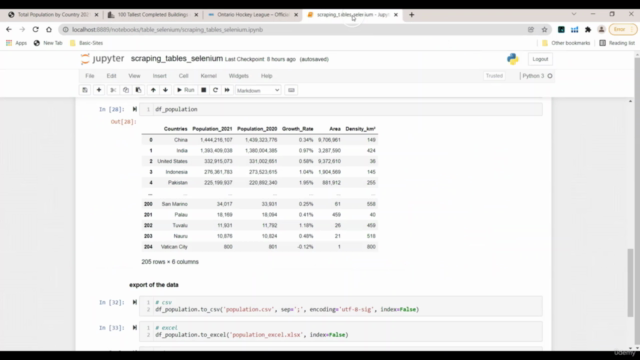
Task: Run cell In [32] via its run icon
Action: tap(135, 302)
